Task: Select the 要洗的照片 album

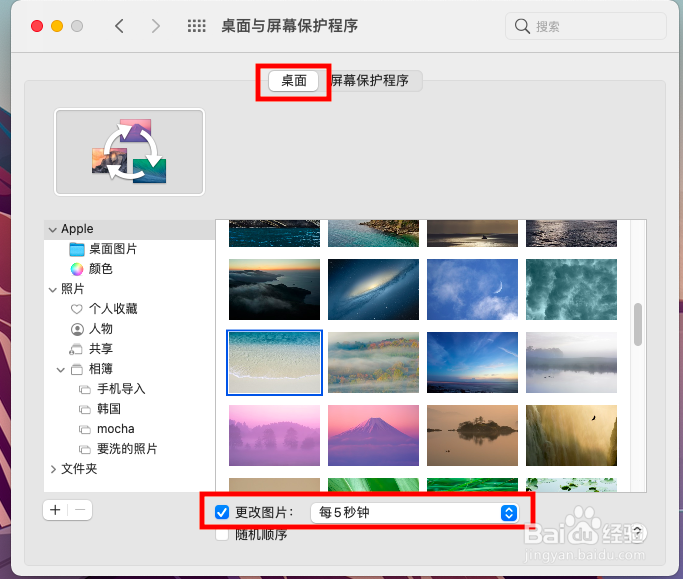Action: tap(127, 449)
